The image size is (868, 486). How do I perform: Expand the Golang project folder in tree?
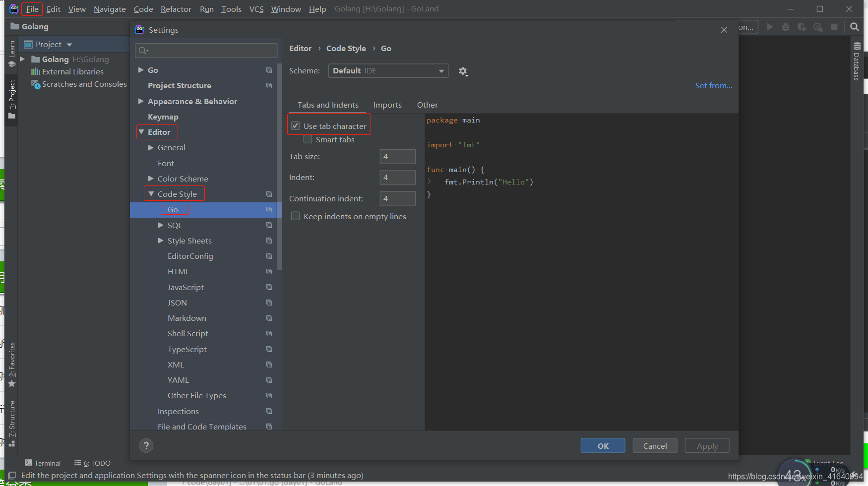point(22,59)
